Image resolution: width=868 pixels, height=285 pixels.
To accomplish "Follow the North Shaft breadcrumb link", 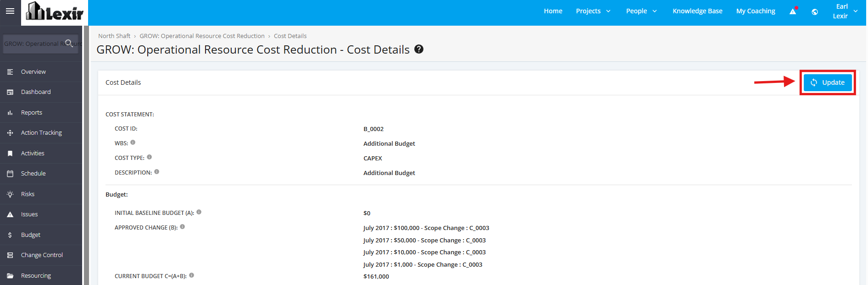I will (114, 36).
